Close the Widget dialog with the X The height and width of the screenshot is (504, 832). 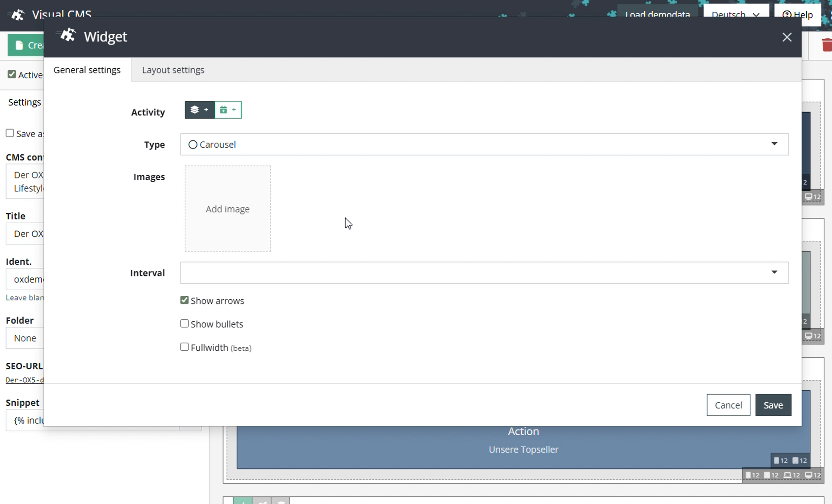[786, 37]
